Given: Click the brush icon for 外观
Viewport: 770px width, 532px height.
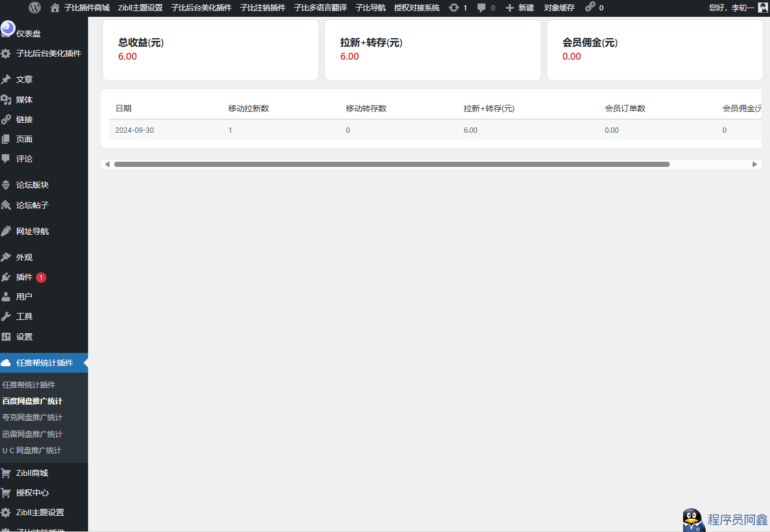Looking at the screenshot, I should [x=6, y=257].
